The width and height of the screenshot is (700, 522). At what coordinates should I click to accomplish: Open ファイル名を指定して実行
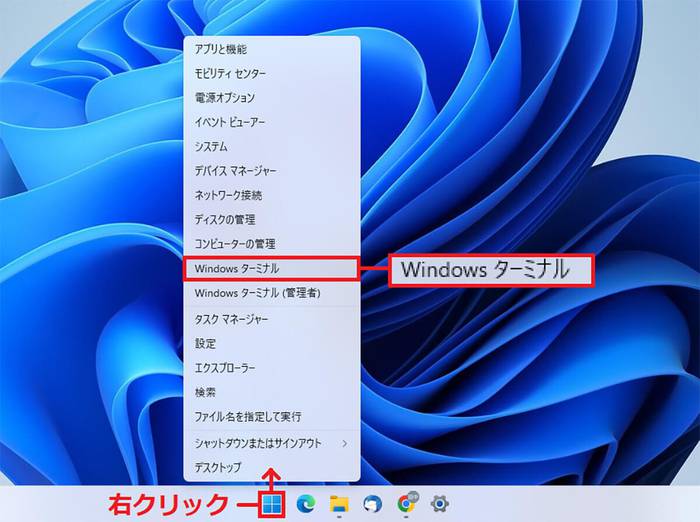click(272, 417)
